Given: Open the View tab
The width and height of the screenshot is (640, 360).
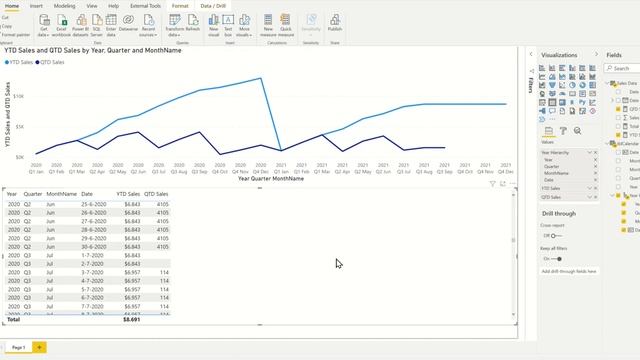Looking at the screenshot, I should (92, 6).
